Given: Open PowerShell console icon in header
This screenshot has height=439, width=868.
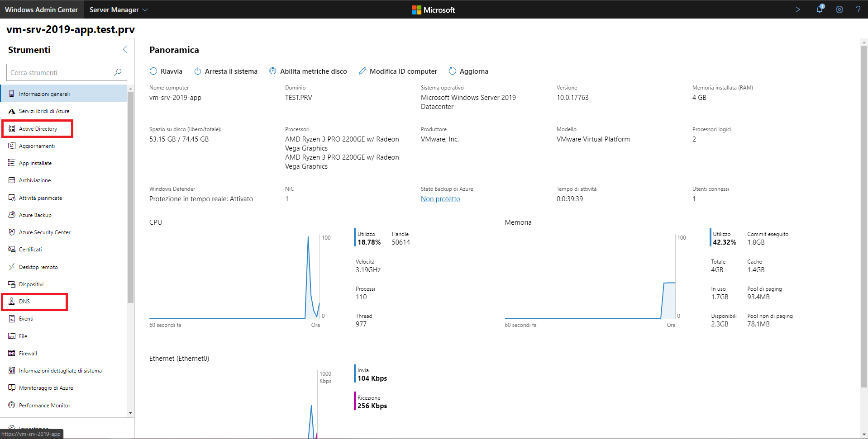Looking at the screenshot, I should [x=799, y=9].
